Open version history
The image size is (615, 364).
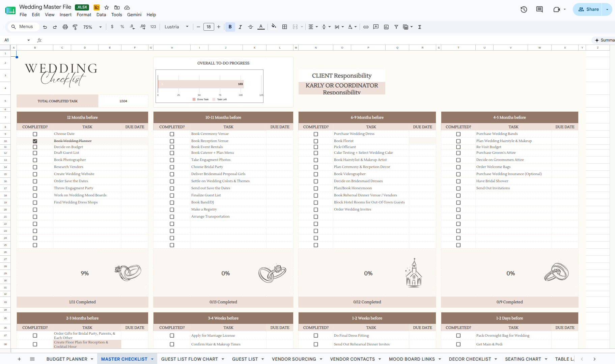tap(524, 9)
